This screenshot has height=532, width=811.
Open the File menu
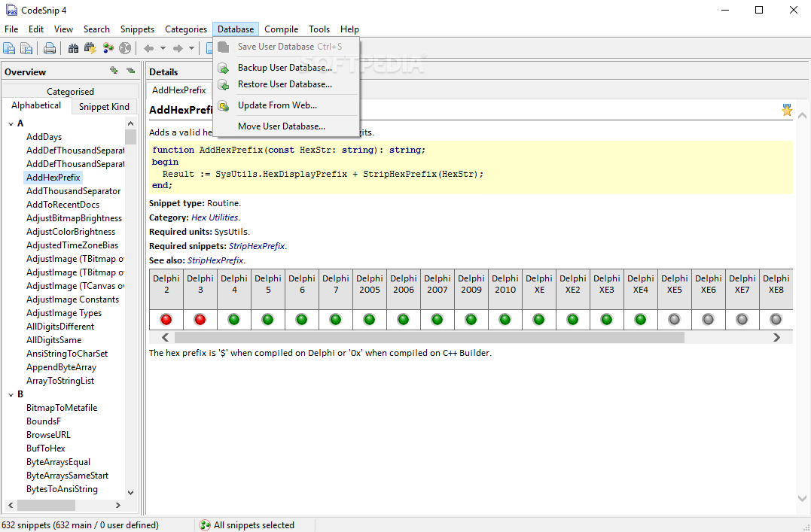(x=11, y=29)
